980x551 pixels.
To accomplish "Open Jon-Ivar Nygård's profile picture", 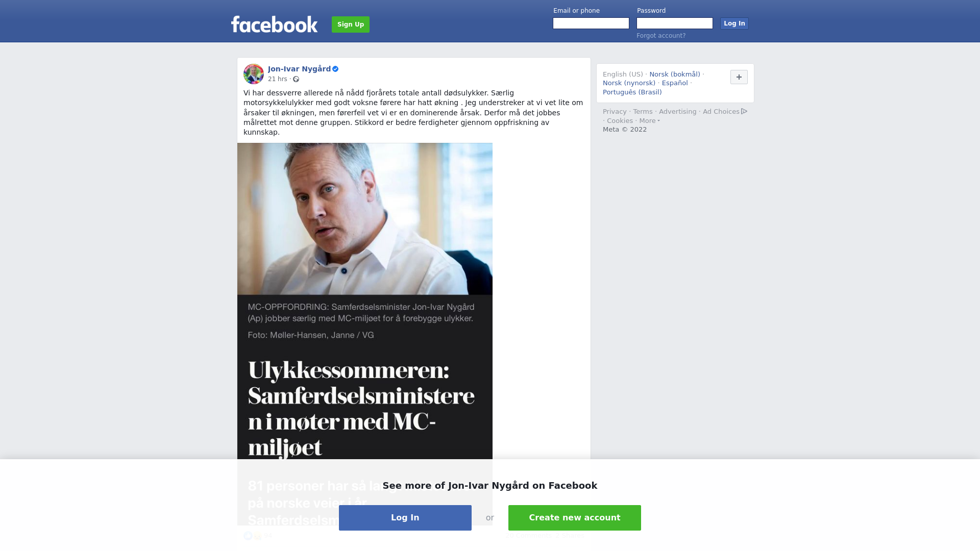I will [x=254, y=74].
